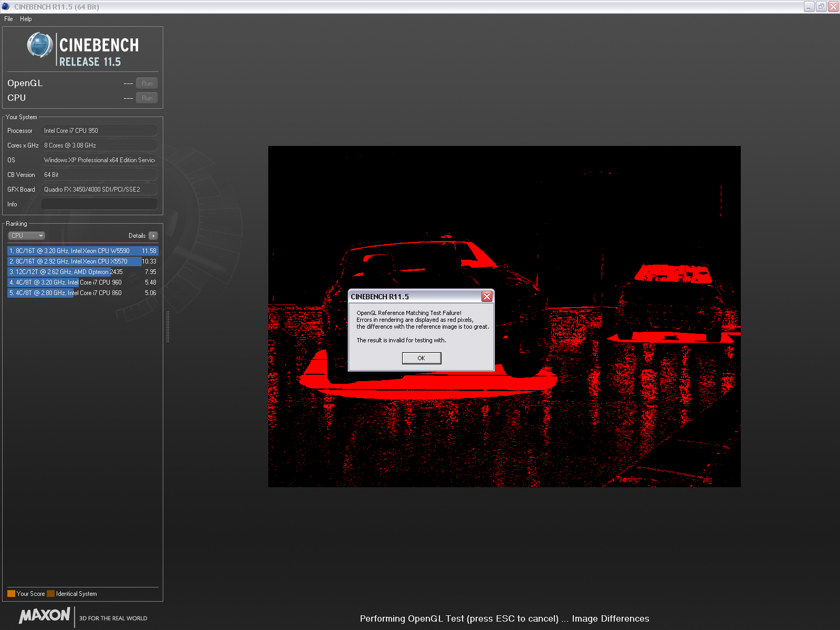Screen dimensions: 840x630
Task: Select the Core i7 CPU 960 ranking row
Action: click(x=82, y=282)
